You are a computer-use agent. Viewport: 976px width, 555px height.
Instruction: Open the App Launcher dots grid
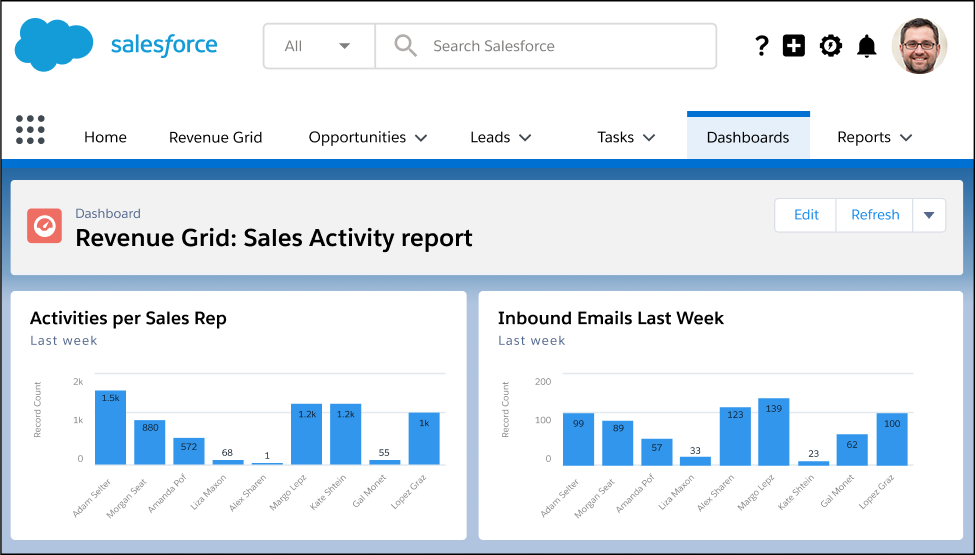coord(30,130)
